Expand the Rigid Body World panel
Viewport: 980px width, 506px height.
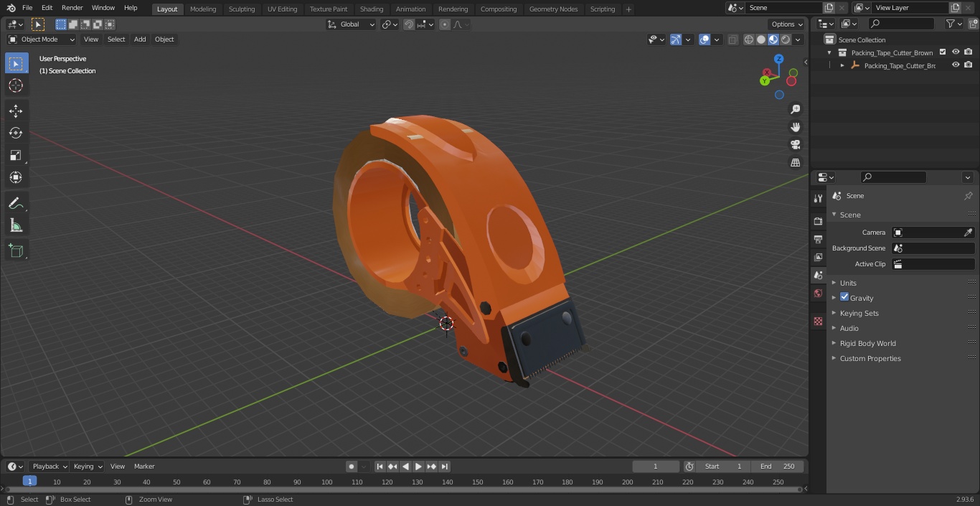(x=867, y=343)
